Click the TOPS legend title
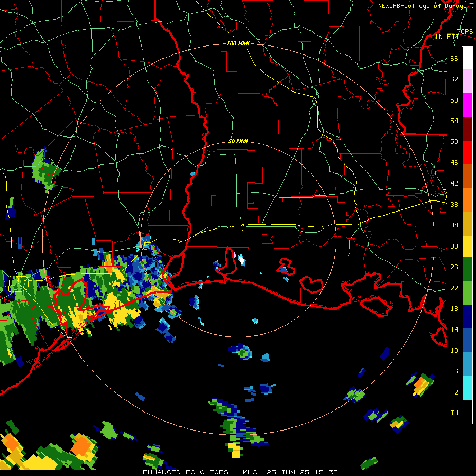Screen dimensions: 476x476 coord(465,31)
